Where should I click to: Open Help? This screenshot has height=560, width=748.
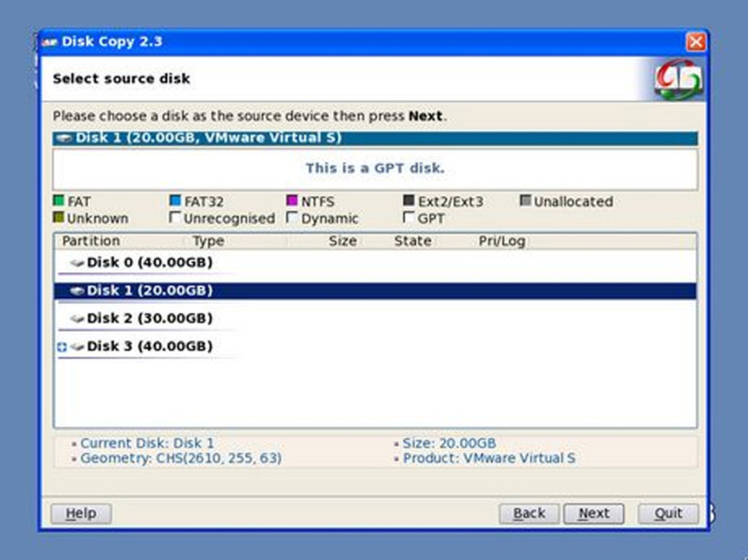81,514
